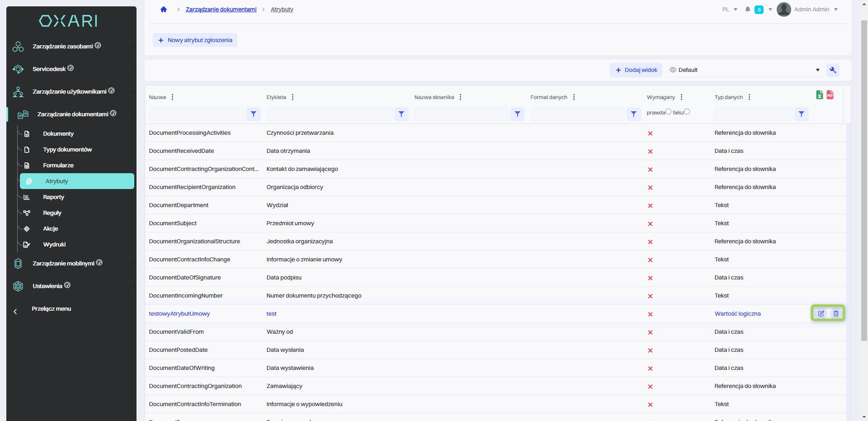Open view settings wrench icon
Screen dimensions: 868x421
click(x=833, y=70)
